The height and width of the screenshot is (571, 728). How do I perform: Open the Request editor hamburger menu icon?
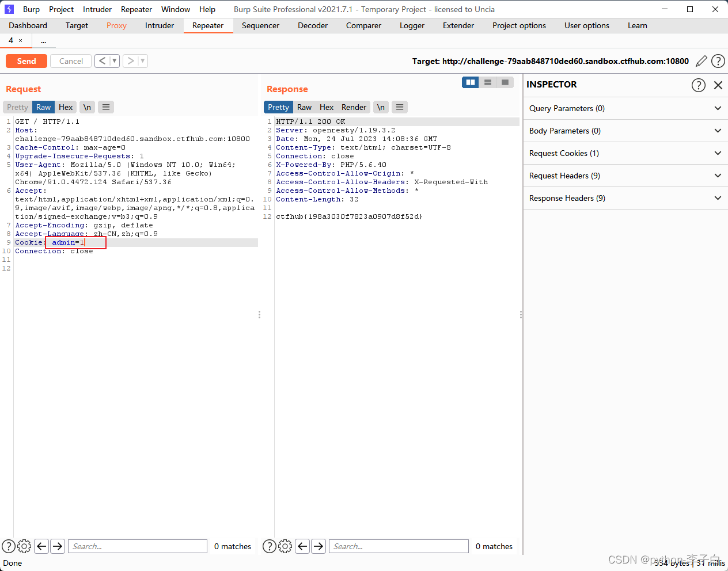tap(105, 106)
